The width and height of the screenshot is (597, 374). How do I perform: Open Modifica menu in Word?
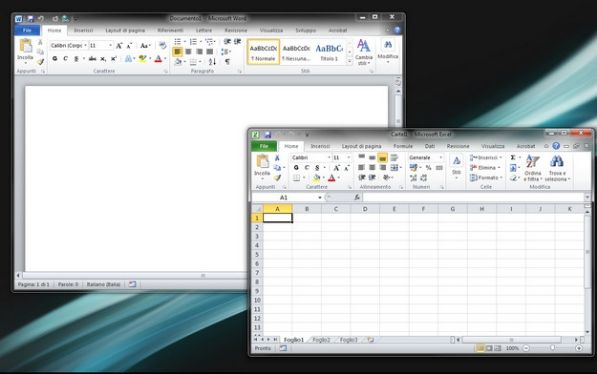click(388, 51)
